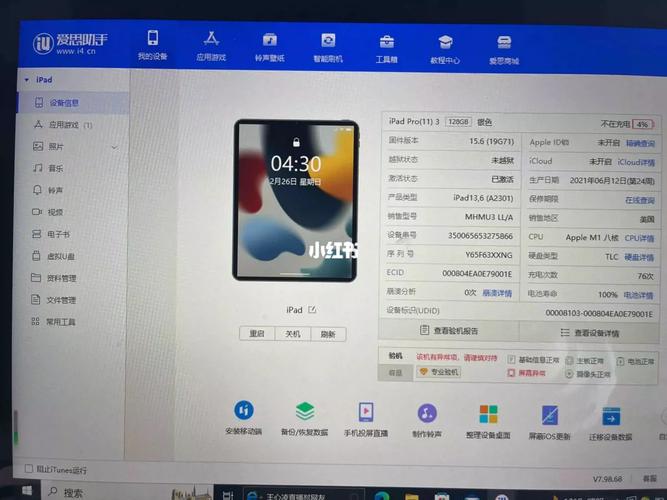
Task: Click serial number Y65F63XXNG
Action: point(489,255)
